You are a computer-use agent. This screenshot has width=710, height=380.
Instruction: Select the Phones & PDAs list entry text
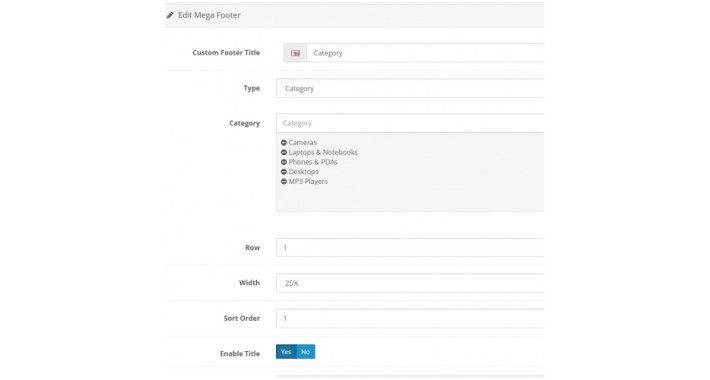(x=313, y=162)
